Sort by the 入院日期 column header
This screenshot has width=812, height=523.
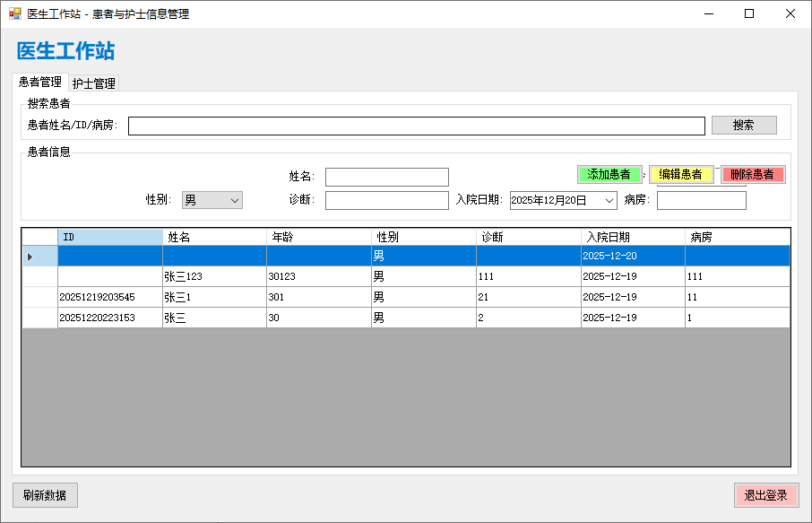pos(633,237)
